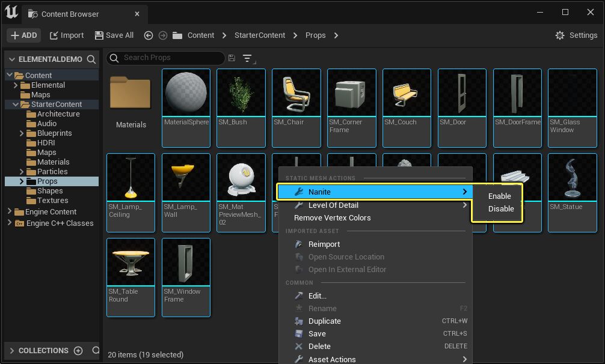Expand the Engine Content tree node
Screen dimensions: 605x364
click(x=10, y=211)
